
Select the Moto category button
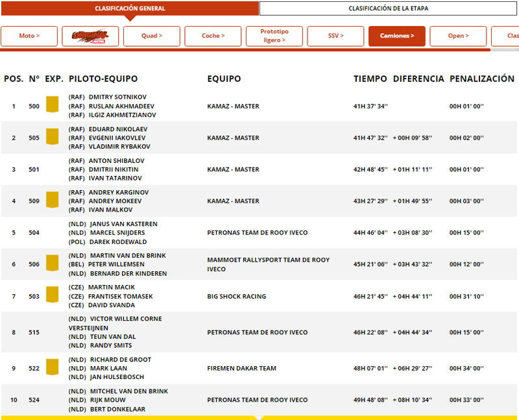click(29, 36)
